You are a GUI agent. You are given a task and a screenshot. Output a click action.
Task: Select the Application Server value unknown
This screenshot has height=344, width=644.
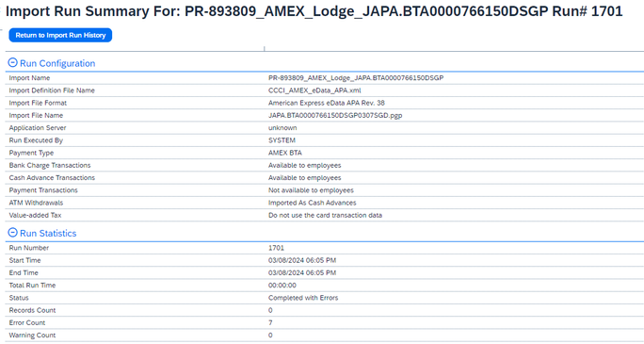[x=282, y=128]
